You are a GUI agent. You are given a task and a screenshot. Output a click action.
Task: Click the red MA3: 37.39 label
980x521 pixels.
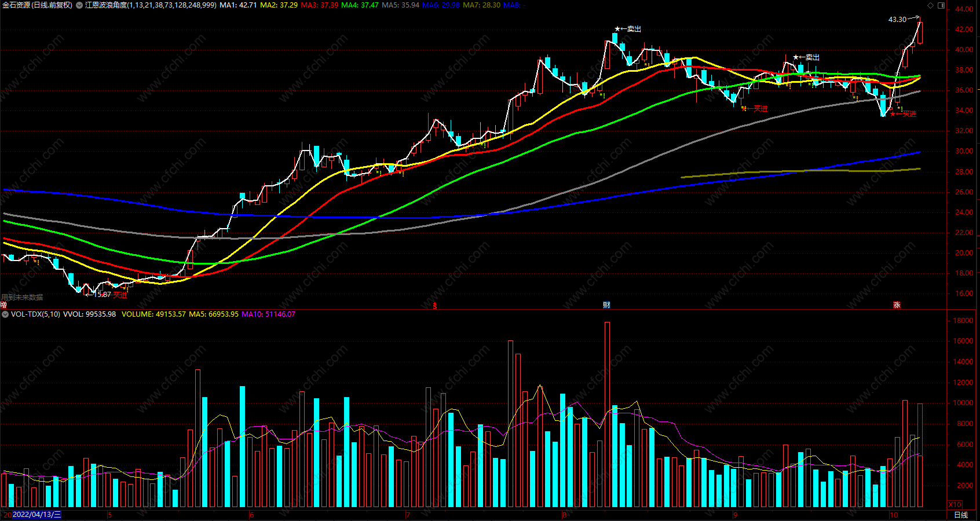pyautogui.click(x=320, y=5)
